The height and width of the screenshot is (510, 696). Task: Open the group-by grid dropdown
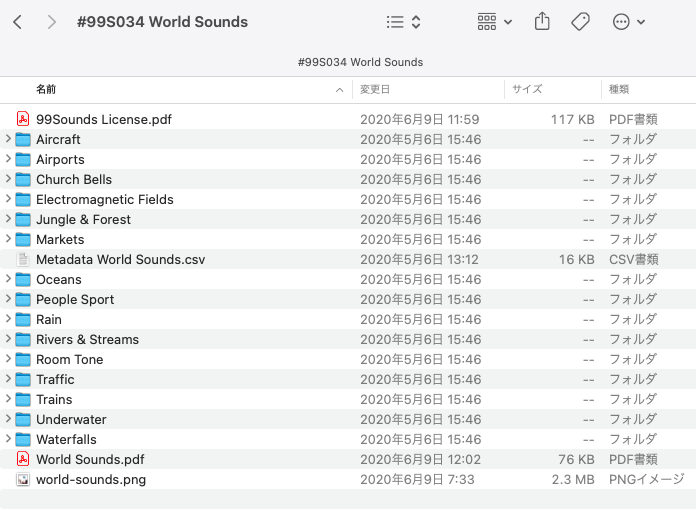[494, 22]
